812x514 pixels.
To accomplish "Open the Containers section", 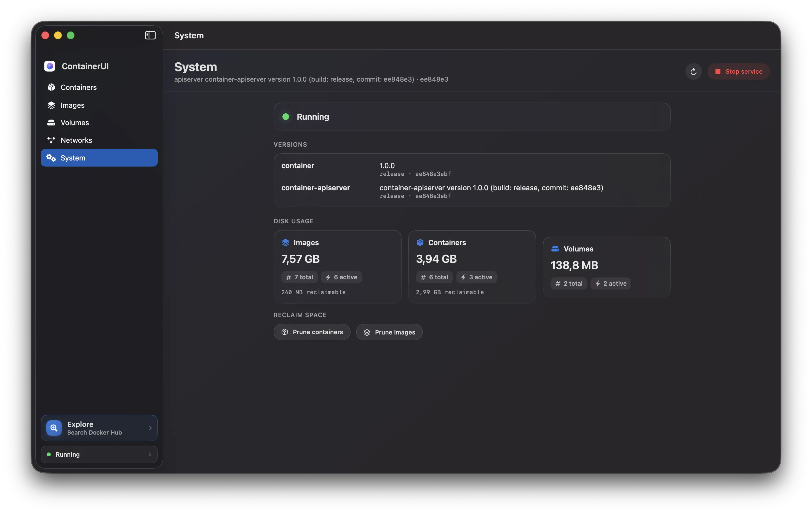I will pyautogui.click(x=99, y=87).
